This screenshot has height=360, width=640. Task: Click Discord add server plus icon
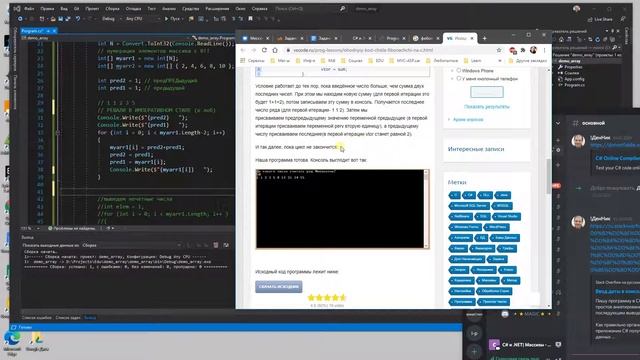[x=474, y=351]
